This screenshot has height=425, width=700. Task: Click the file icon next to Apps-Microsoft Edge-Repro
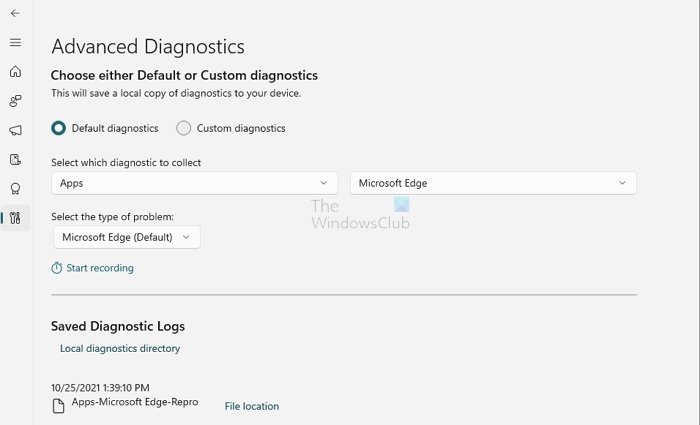59,405
